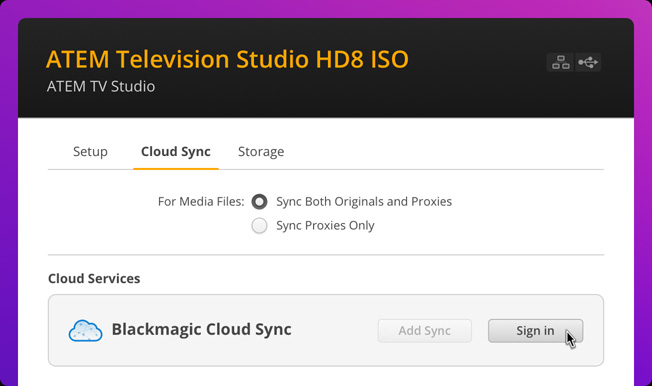Click the Add Sync button
Image resolution: width=652 pixels, height=386 pixels.
(x=425, y=331)
